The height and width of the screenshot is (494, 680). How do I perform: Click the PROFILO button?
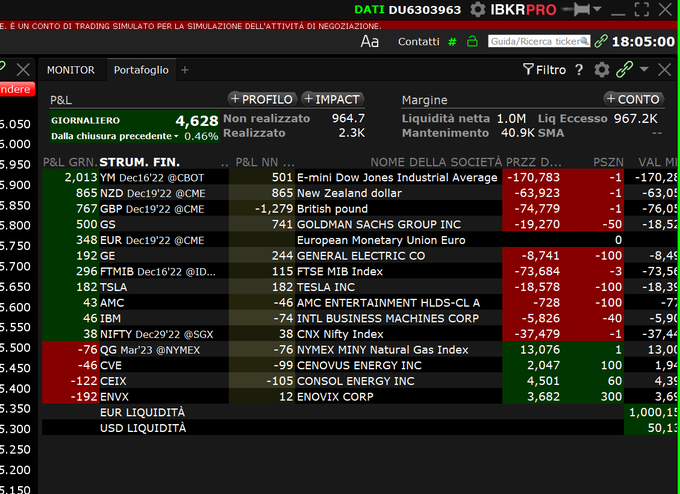pos(262,99)
